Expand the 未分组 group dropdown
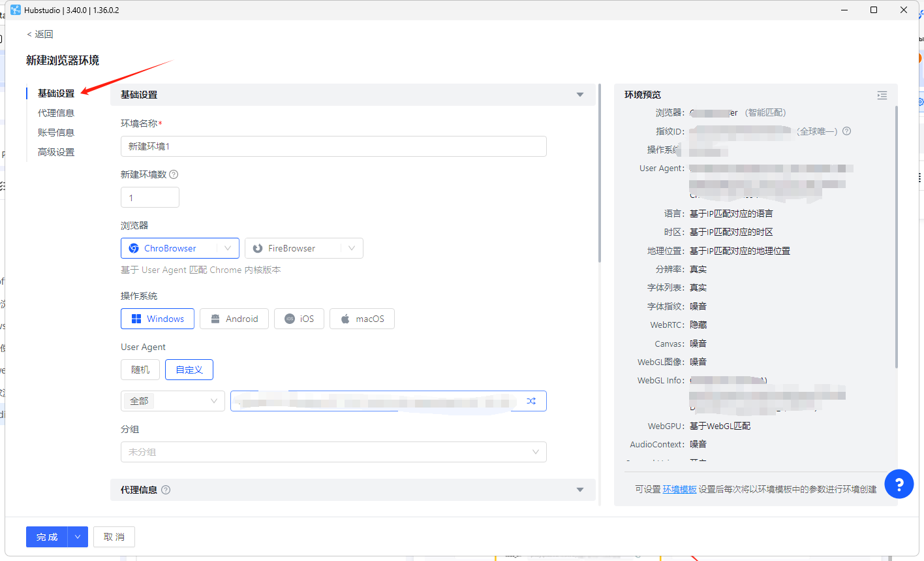The width and height of the screenshot is (924, 561). coord(333,452)
